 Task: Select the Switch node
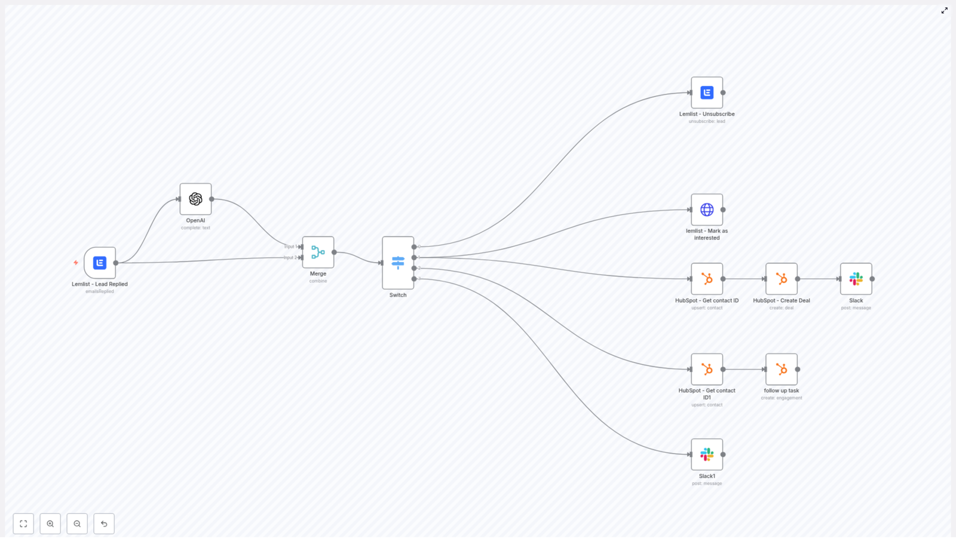397,263
